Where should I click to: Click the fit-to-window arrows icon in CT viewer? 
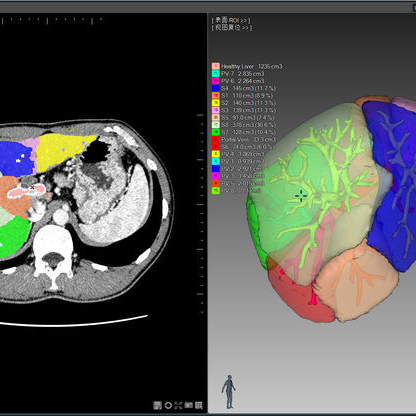tap(178, 406)
